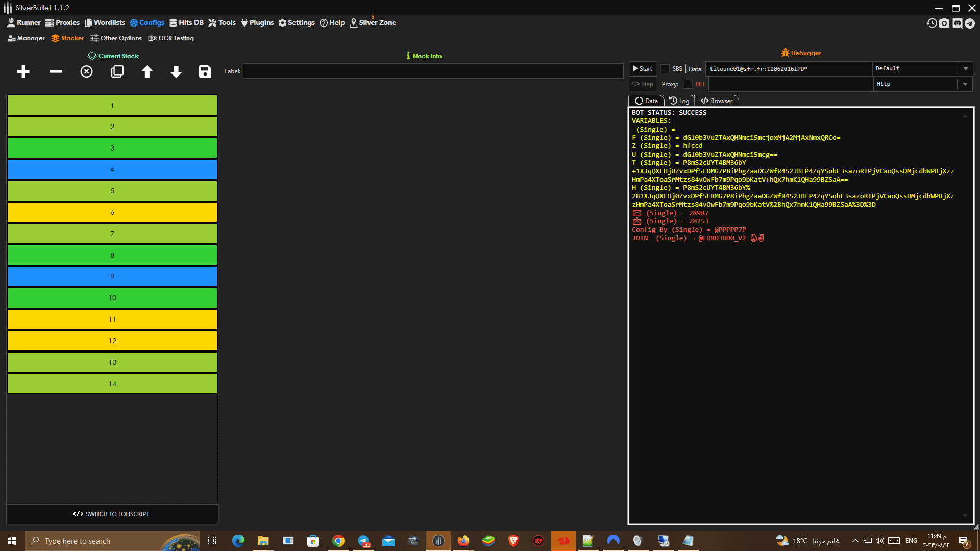Viewport: 980px width, 551px height.
Task: Add a new block with plus icon
Action: coord(23,71)
